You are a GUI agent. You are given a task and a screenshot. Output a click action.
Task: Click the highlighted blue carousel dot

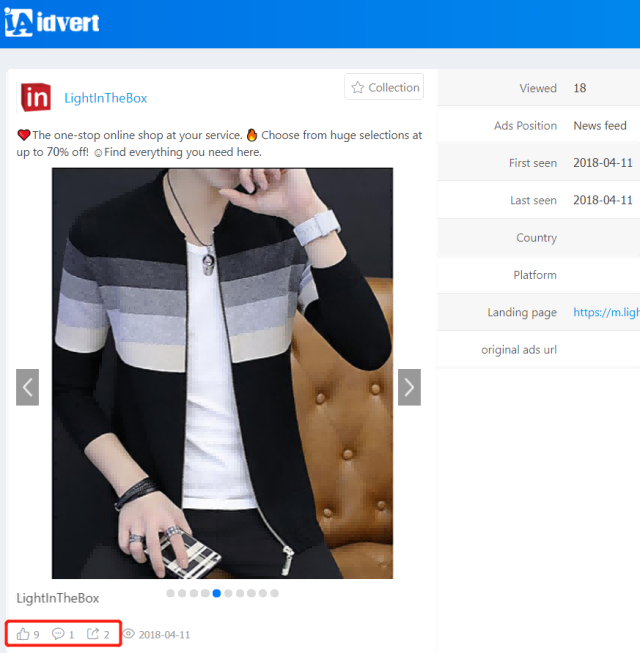217,593
